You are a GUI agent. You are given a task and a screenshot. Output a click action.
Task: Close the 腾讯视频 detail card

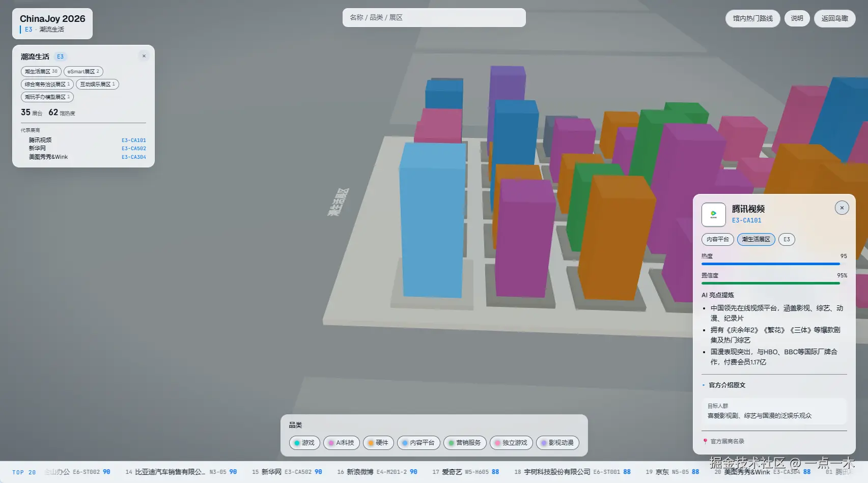pyautogui.click(x=842, y=208)
